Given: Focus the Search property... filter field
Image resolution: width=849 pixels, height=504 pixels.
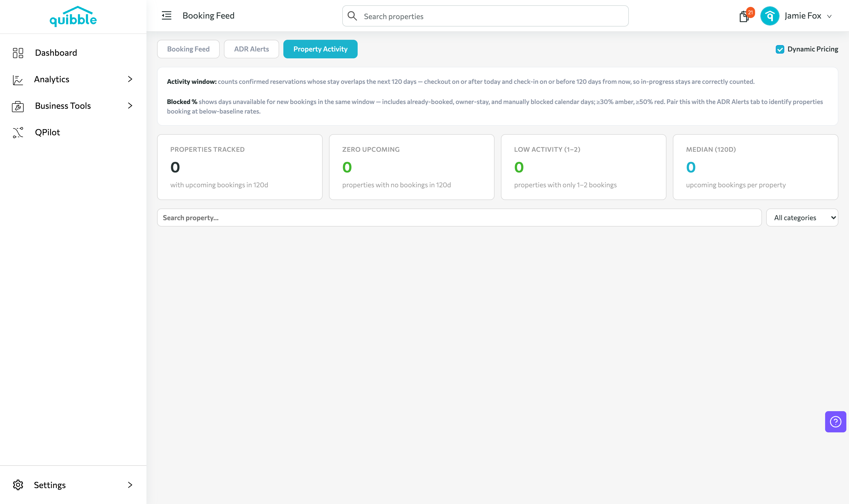Looking at the screenshot, I should coord(459,217).
